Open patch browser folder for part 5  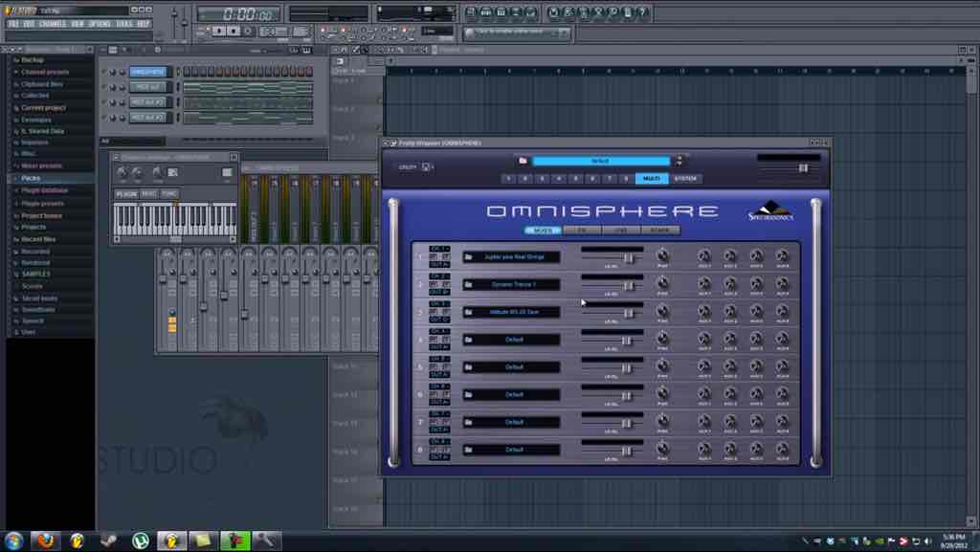[468, 367]
